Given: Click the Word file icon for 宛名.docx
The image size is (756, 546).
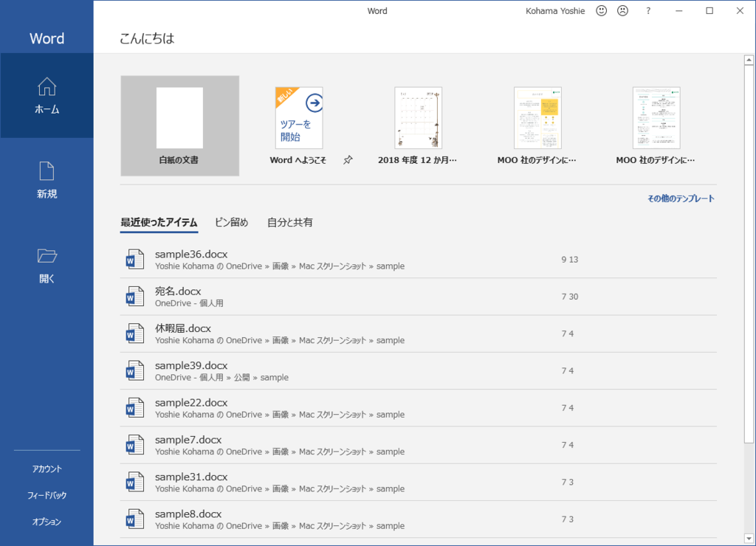Looking at the screenshot, I should tap(135, 297).
